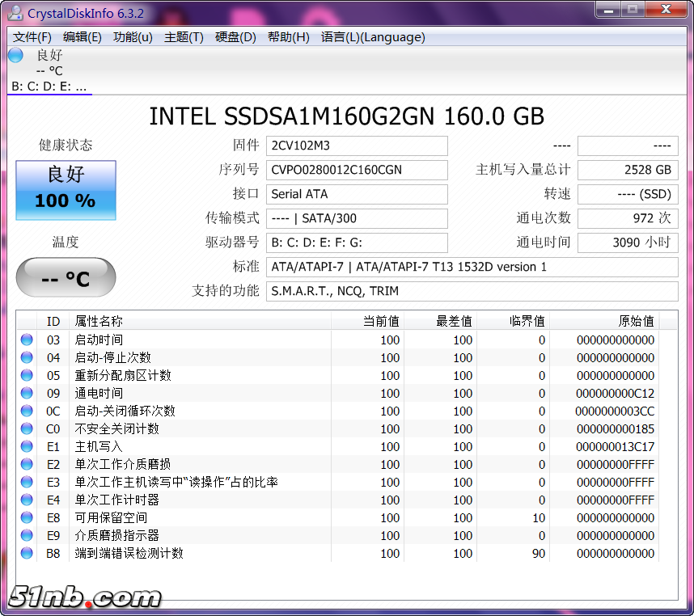694x616 pixels.
Task: Close the CrystalDiskInfo window
Action: [x=666, y=9]
